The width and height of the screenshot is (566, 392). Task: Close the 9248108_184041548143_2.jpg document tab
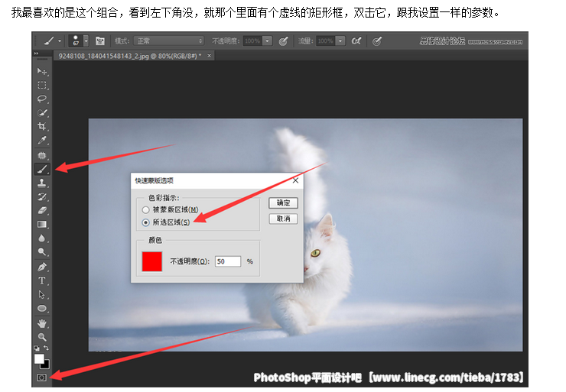(x=209, y=56)
